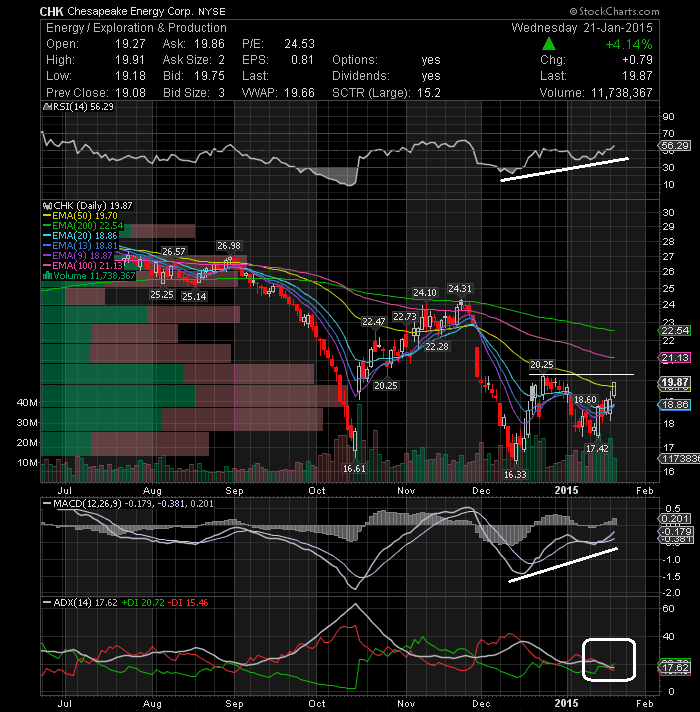
Task: Click the CHK ticker symbol in the title
Action: [x=51, y=11]
